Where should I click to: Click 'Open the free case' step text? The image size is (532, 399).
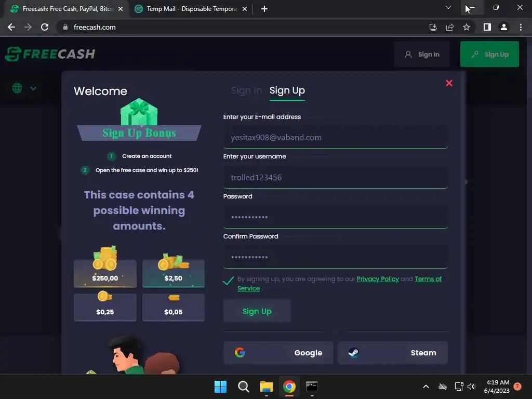pos(147,170)
